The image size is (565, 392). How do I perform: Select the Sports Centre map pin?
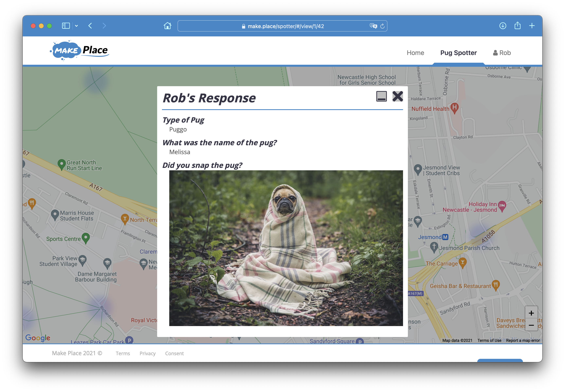pyautogui.click(x=86, y=238)
